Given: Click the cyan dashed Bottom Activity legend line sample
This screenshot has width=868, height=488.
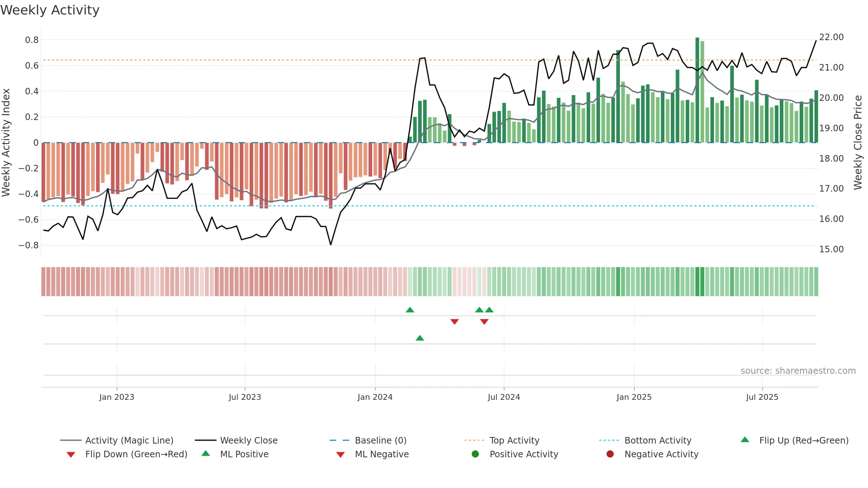Looking at the screenshot, I should [609, 440].
